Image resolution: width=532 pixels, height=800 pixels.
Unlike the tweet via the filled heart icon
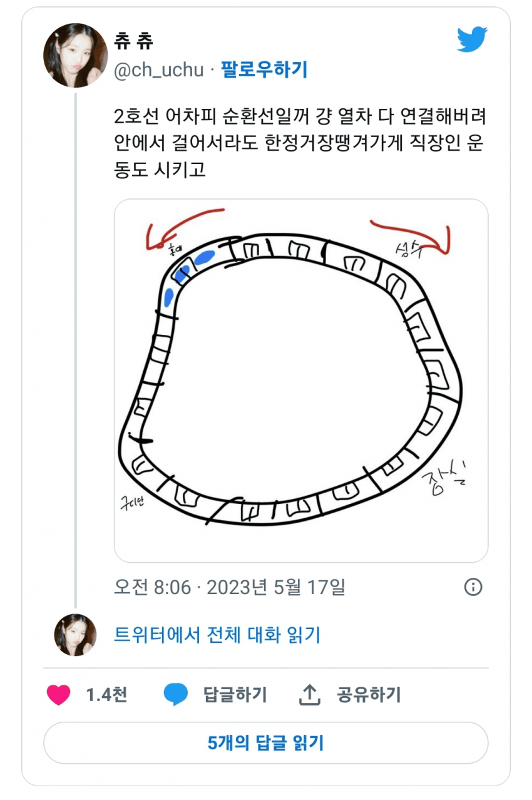pyautogui.click(x=58, y=694)
